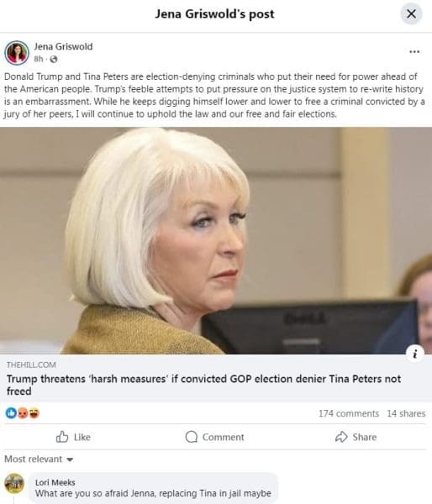Click the globe public visibility icon

[x=54, y=59]
